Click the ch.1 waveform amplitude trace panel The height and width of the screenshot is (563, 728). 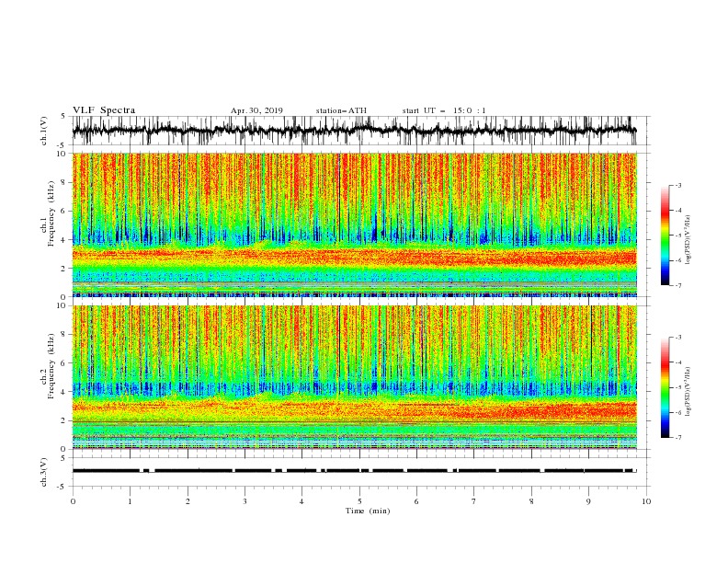(x=360, y=131)
